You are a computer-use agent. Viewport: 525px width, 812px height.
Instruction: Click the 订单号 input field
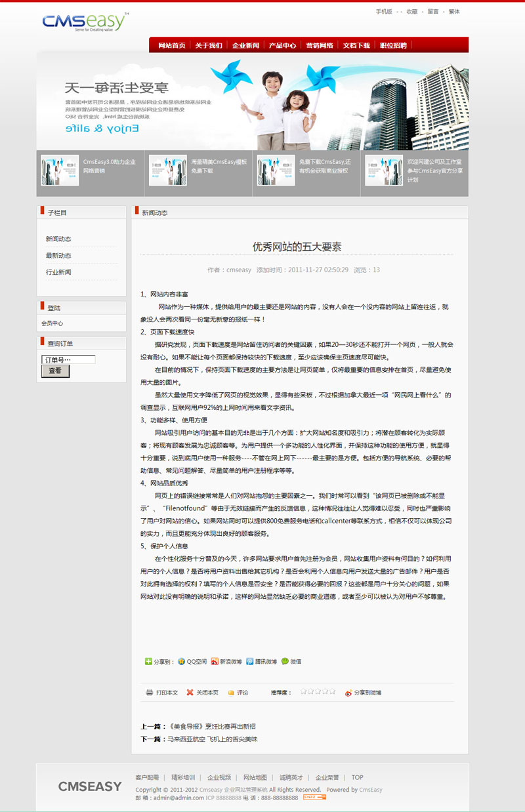point(68,359)
